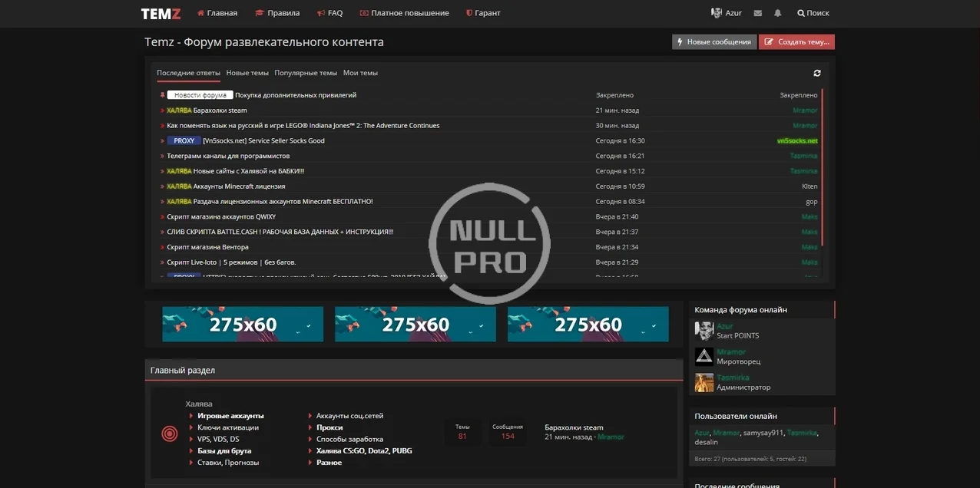Viewport: 980px width, 488px height.
Task: Open Раздача лицензионных аккаунтов Minecraft thread
Action: (283, 202)
